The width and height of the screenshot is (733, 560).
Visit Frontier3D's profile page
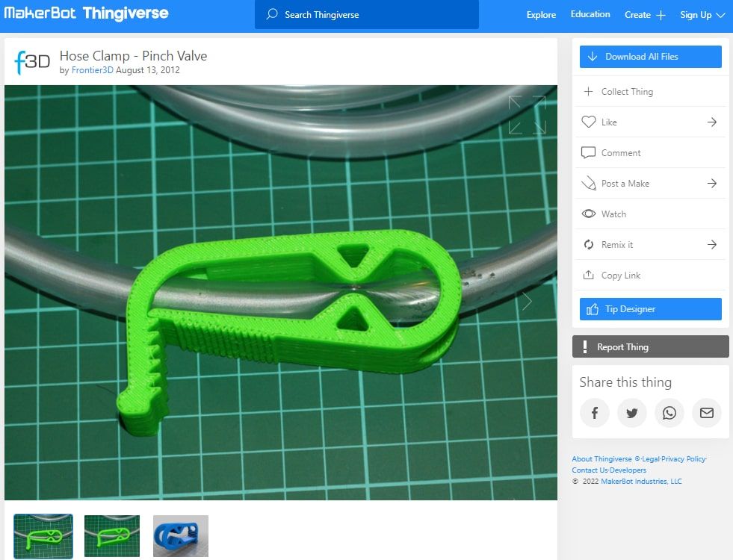coord(91,69)
